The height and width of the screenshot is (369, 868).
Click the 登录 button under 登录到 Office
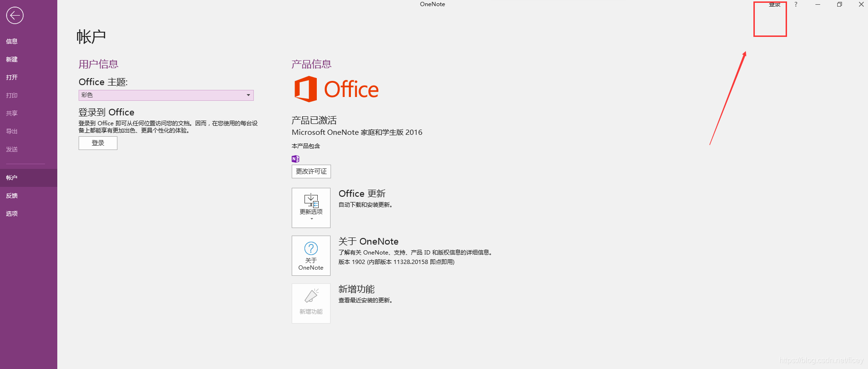pyautogui.click(x=98, y=143)
